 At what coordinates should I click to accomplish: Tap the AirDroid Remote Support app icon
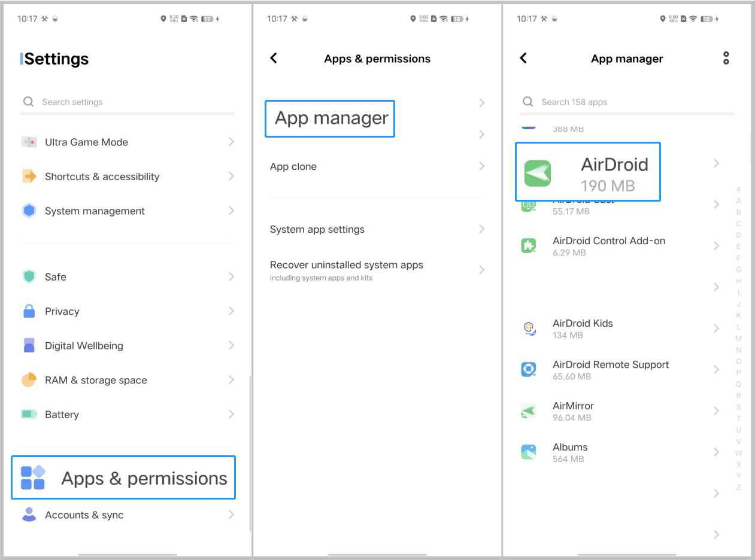[x=529, y=369]
